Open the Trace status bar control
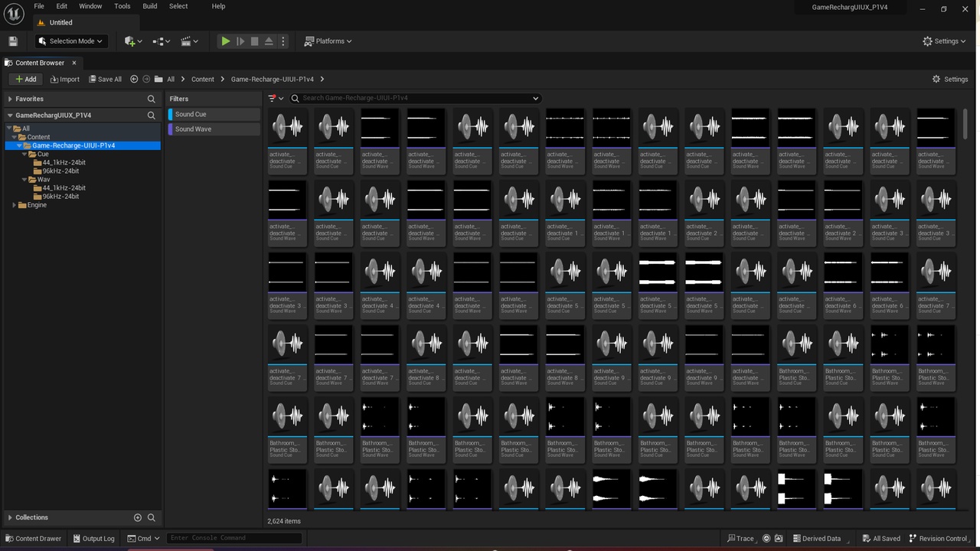Viewport: 980px width, 551px height. tap(740, 538)
